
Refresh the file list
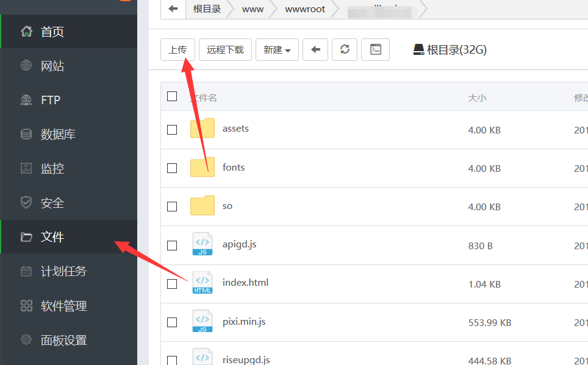[345, 49]
